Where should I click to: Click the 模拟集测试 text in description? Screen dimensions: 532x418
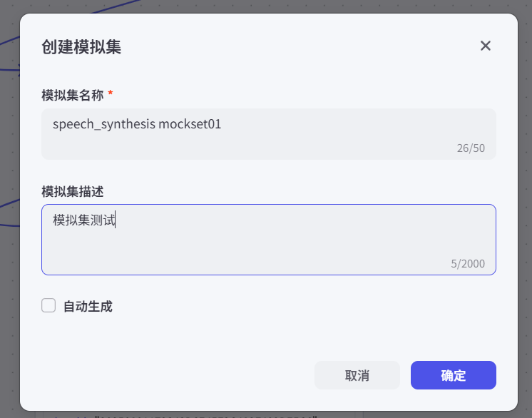[x=83, y=220]
